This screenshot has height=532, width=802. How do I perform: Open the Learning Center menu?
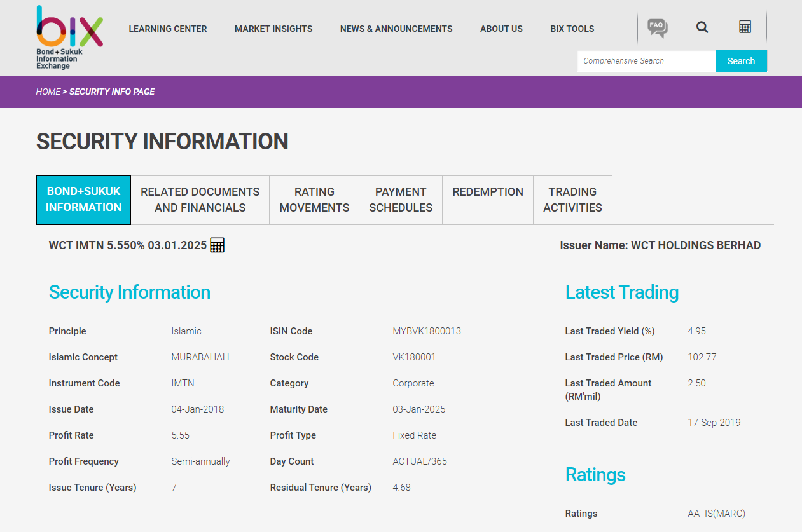pyautogui.click(x=168, y=29)
